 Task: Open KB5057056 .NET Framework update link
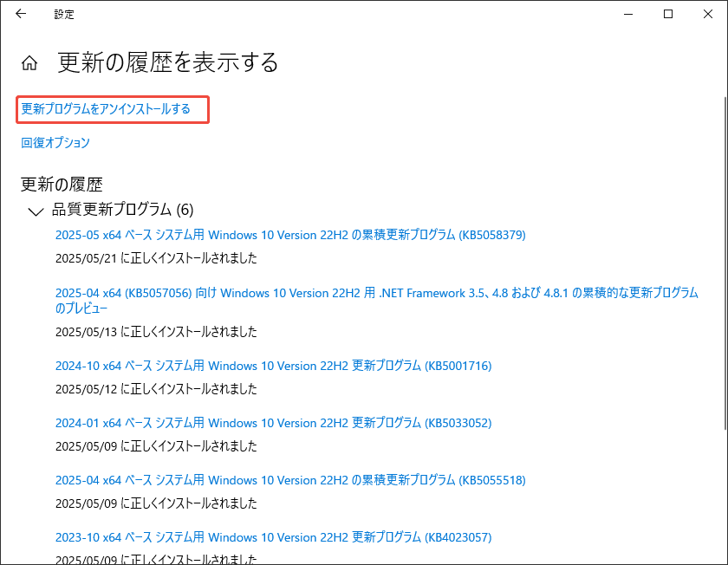pos(376,301)
